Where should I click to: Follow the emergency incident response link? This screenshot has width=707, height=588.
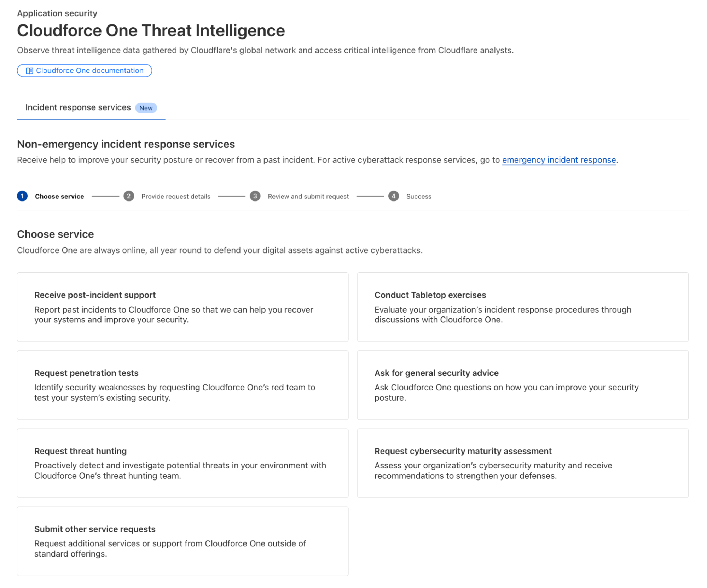[559, 160]
